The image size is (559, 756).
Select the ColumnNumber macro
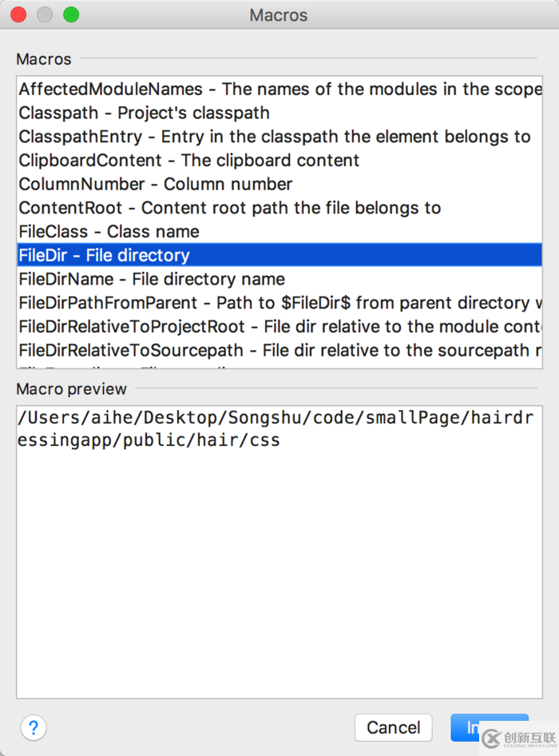(x=156, y=185)
